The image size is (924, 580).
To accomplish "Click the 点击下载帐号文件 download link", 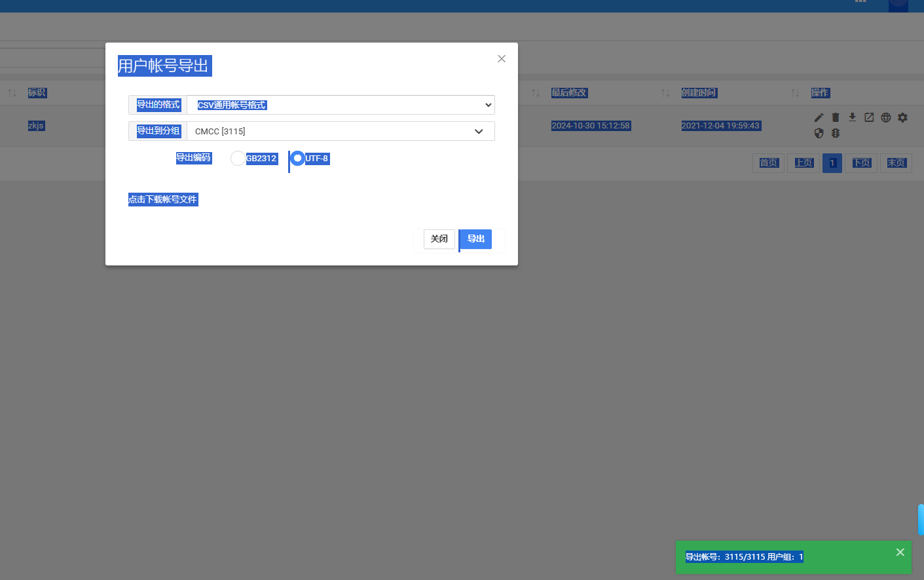I will 163,199.
